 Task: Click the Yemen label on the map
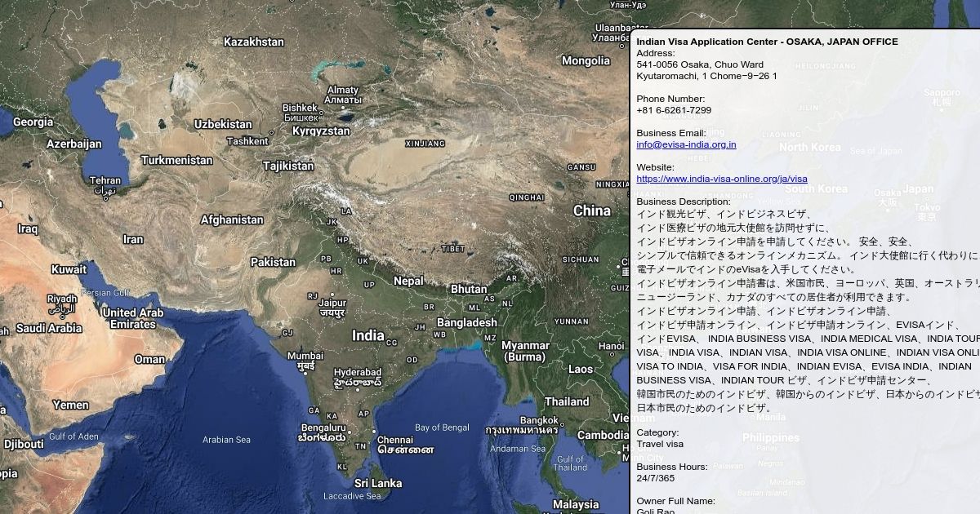(x=71, y=405)
